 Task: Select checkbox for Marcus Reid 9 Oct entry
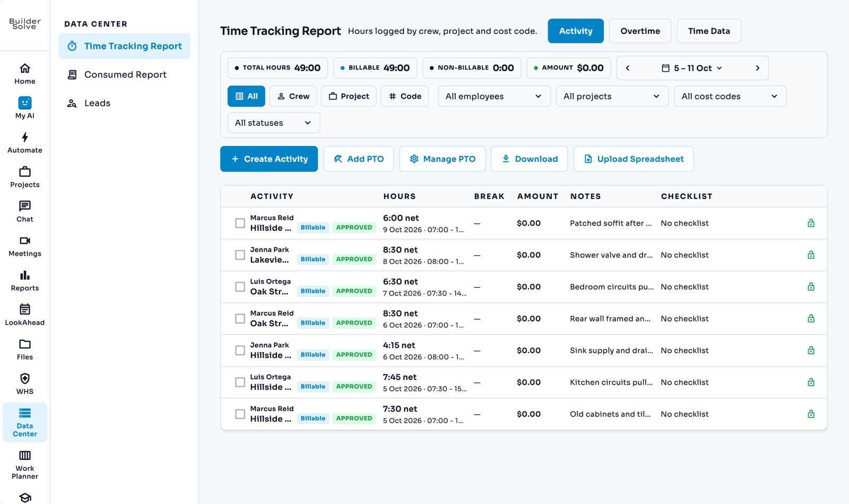pos(240,223)
